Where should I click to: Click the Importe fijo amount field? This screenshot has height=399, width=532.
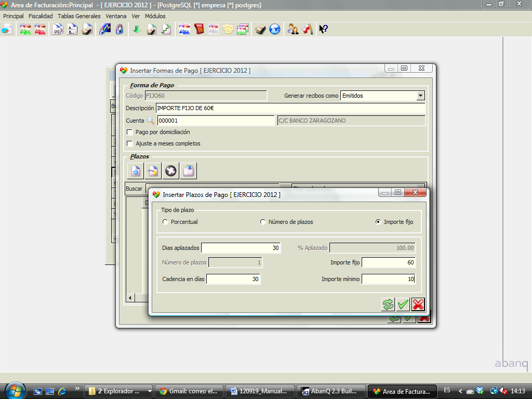389,262
